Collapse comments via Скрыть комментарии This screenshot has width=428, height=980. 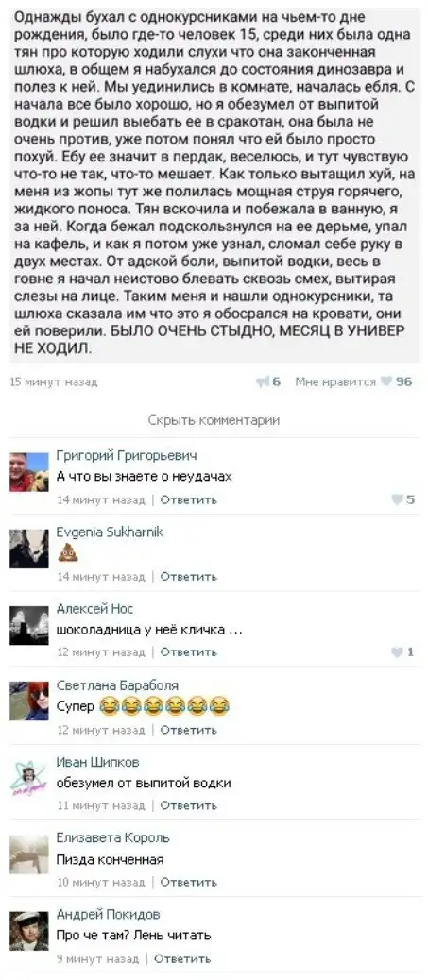point(214,420)
